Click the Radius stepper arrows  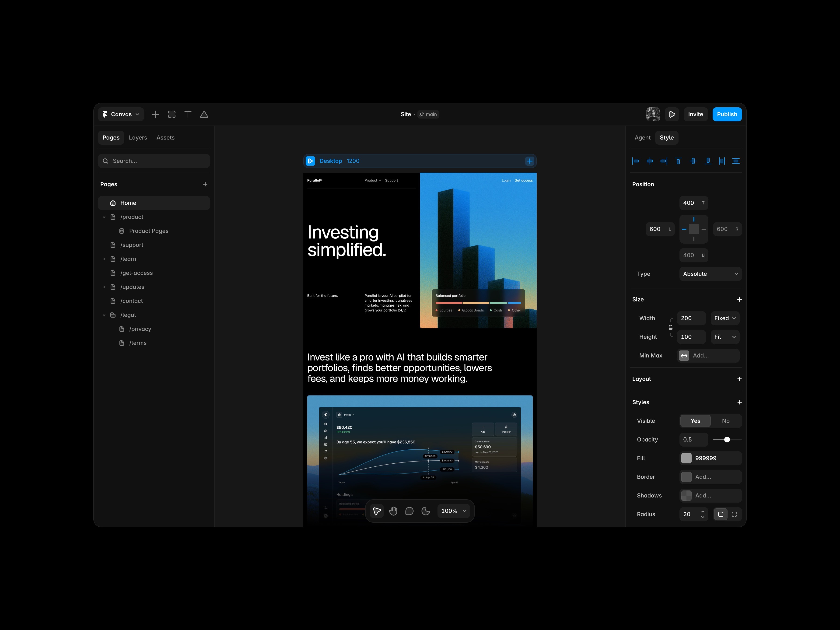(703, 514)
